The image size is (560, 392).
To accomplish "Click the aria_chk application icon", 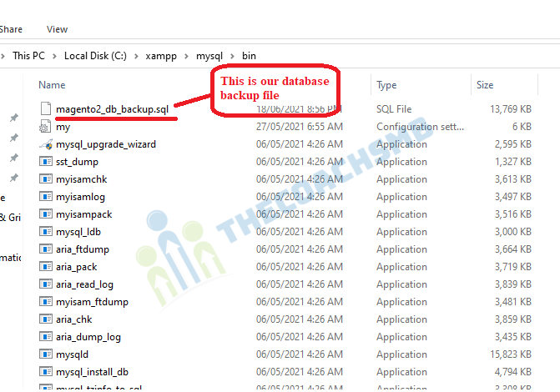I will [46, 319].
